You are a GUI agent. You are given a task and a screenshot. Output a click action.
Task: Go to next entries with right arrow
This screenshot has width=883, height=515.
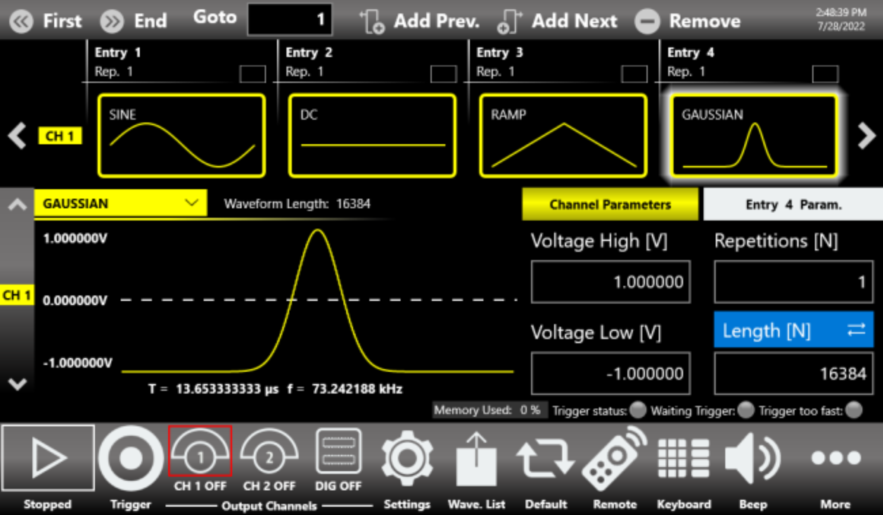coord(866,136)
